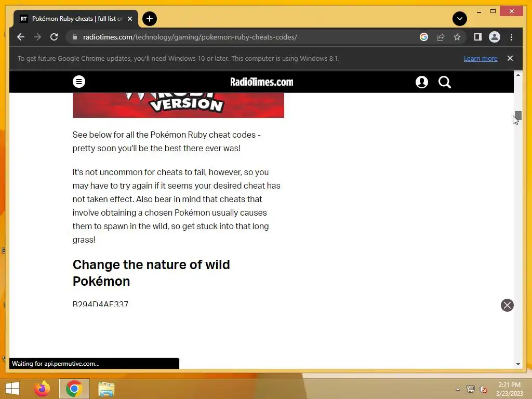Click the RadioTimes.com logo
The width and height of the screenshot is (532, 399).
[262, 82]
